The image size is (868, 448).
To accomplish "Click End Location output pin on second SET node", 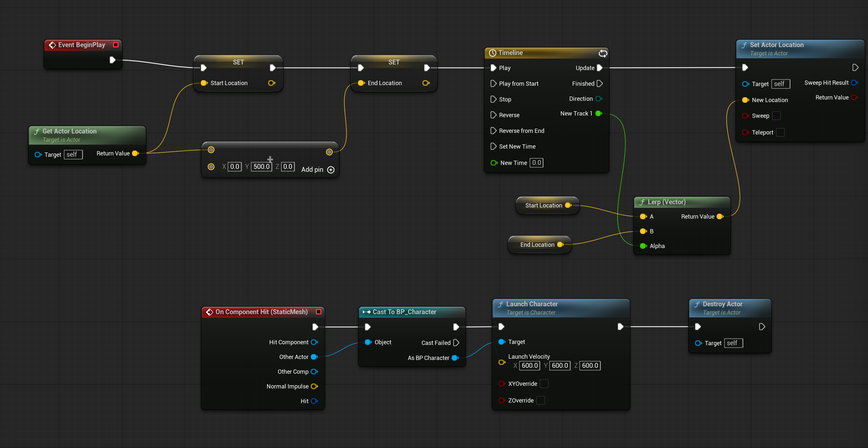I will pyautogui.click(x=426, y=83).
